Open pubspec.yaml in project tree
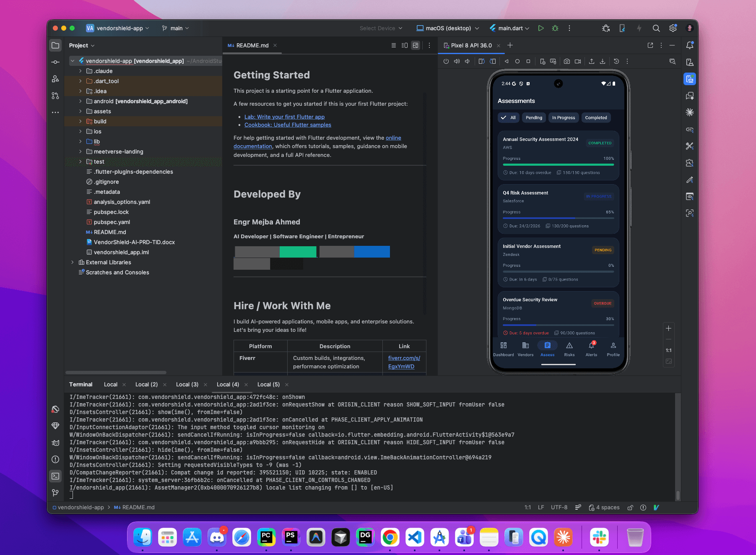 click(112, 222)
